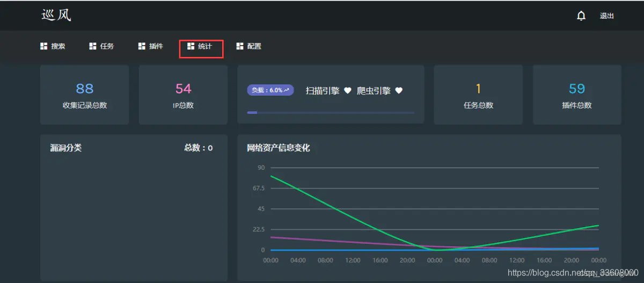The image size is (644, 283).
Task: Click the grid icon beside 统计
Action: coord(191,46)
